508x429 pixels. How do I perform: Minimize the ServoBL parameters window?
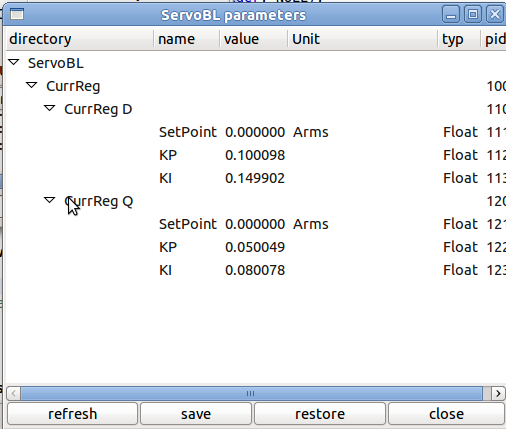pyautogui.click(x=451, y=15)
